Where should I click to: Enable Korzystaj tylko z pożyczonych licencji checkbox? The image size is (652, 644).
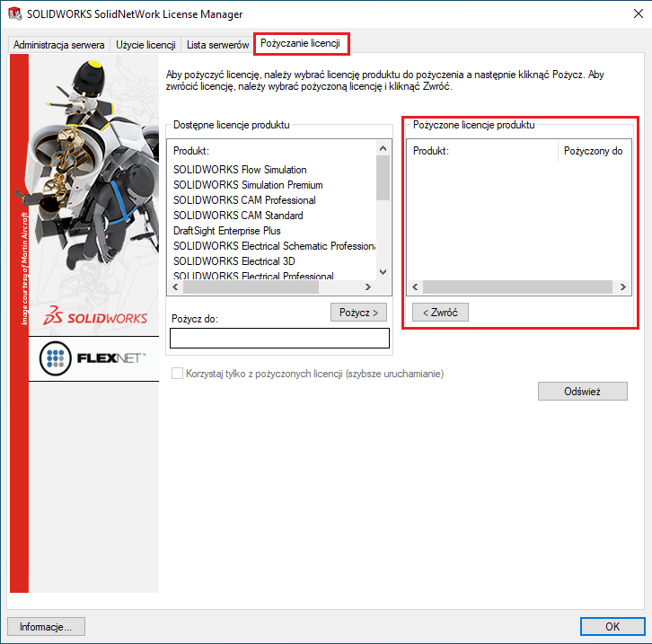click(178, 374)
